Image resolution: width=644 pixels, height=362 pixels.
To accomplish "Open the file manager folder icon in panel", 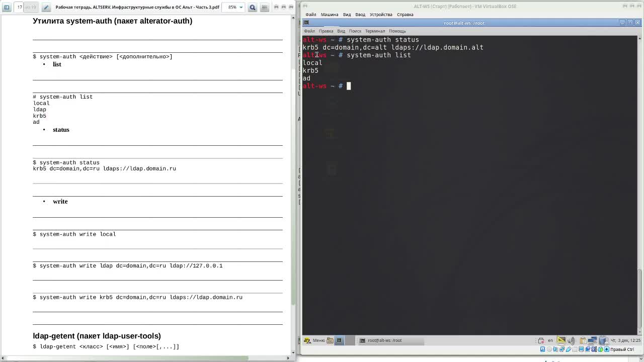I will [330, 340].
